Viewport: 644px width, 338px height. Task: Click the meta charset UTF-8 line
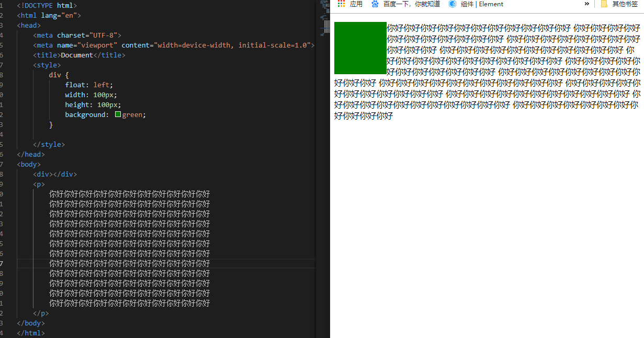(77, 35)
